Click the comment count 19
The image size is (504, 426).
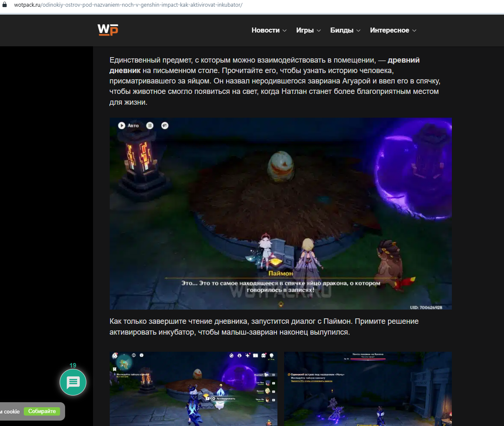(x=73, y=366)
